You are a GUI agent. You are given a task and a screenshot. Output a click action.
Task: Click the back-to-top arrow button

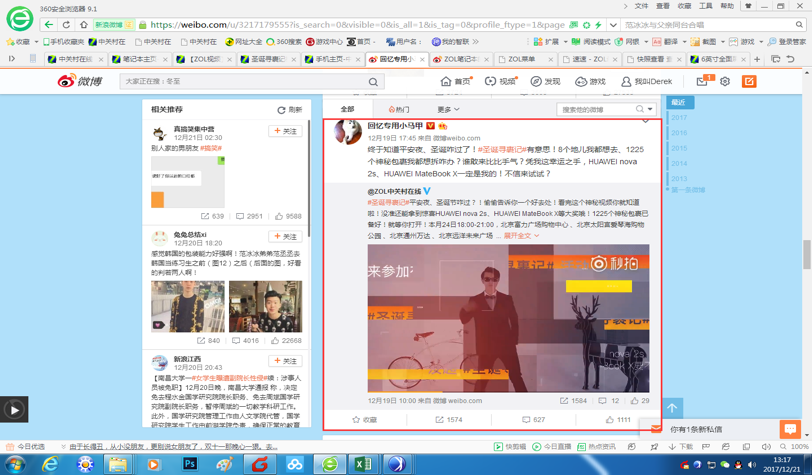click(x=672, y=408)
